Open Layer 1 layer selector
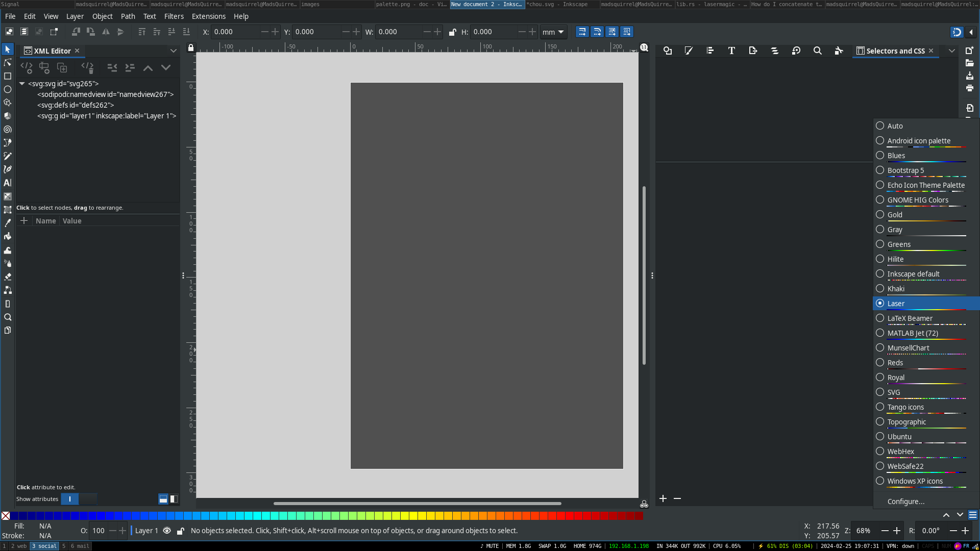 click(x=146, y=531)
